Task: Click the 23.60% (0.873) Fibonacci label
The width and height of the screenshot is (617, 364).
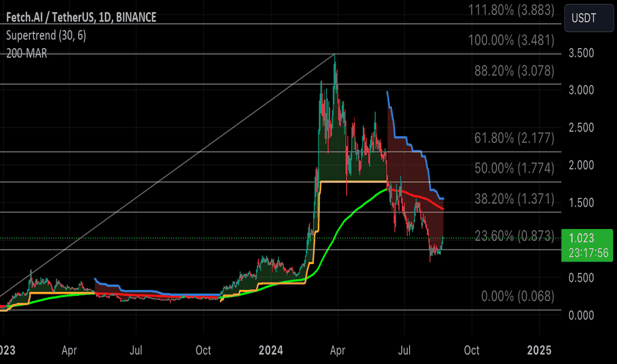Action: click(514, 236)
